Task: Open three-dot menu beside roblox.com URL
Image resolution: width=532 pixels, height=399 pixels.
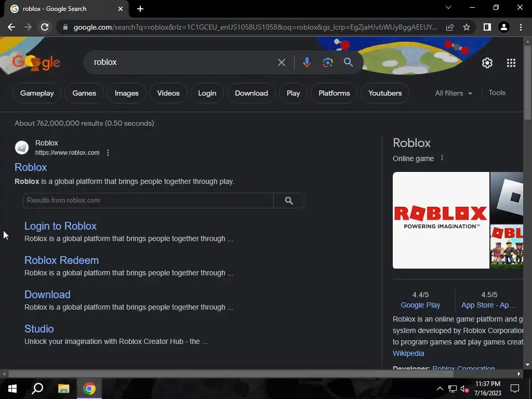Action: click(x=108, y=153)
